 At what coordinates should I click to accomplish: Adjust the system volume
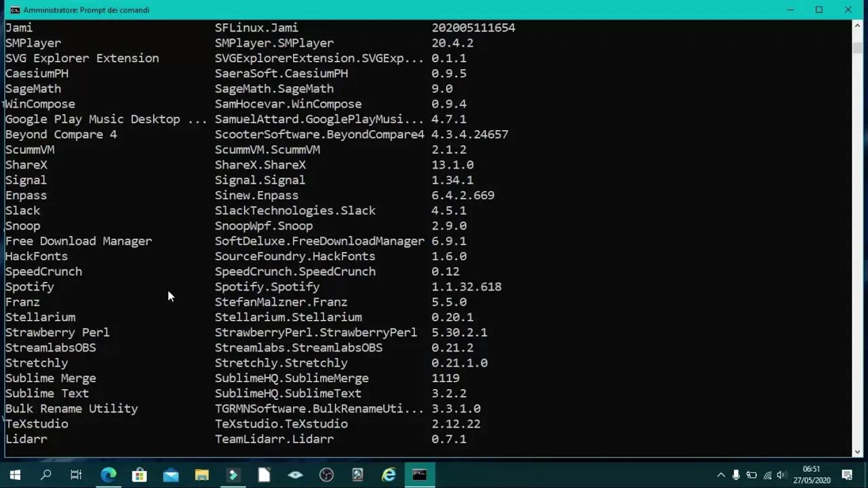pos(781,475)
